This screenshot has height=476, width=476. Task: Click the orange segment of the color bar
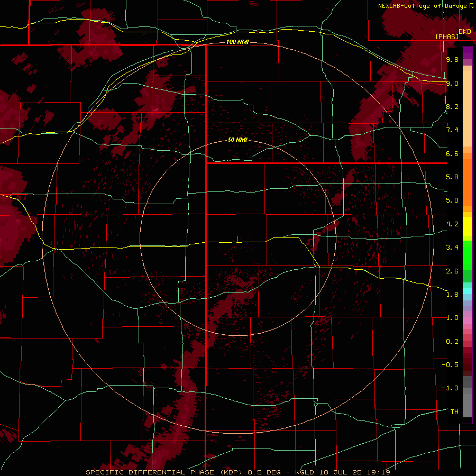pos(467,183)
